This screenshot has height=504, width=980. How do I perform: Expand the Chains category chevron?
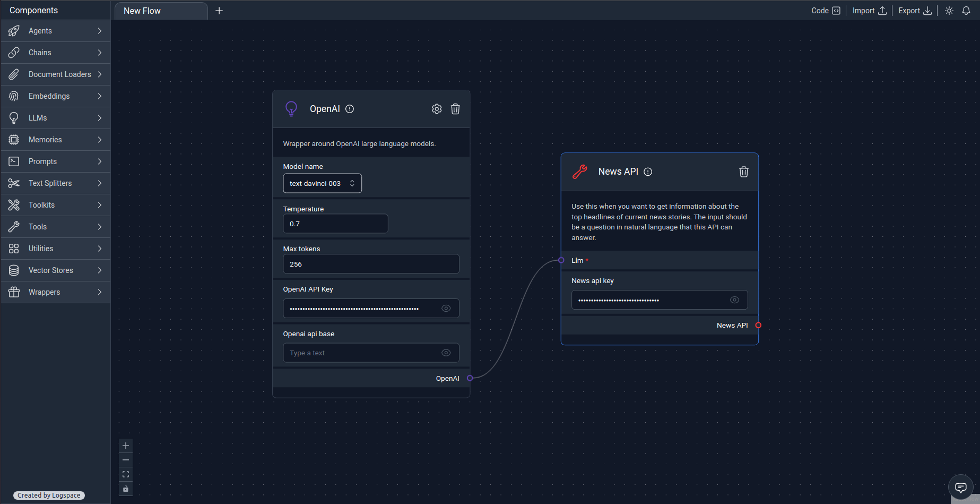pos(100,53)
